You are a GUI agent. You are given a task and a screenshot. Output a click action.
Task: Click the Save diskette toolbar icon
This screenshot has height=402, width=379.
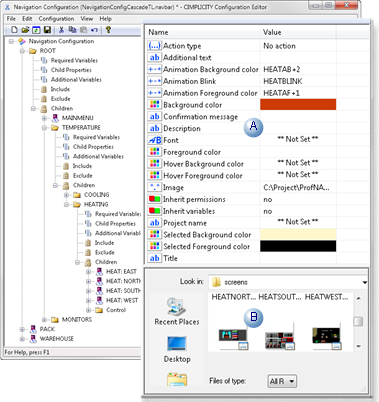(x=47, y=30)
